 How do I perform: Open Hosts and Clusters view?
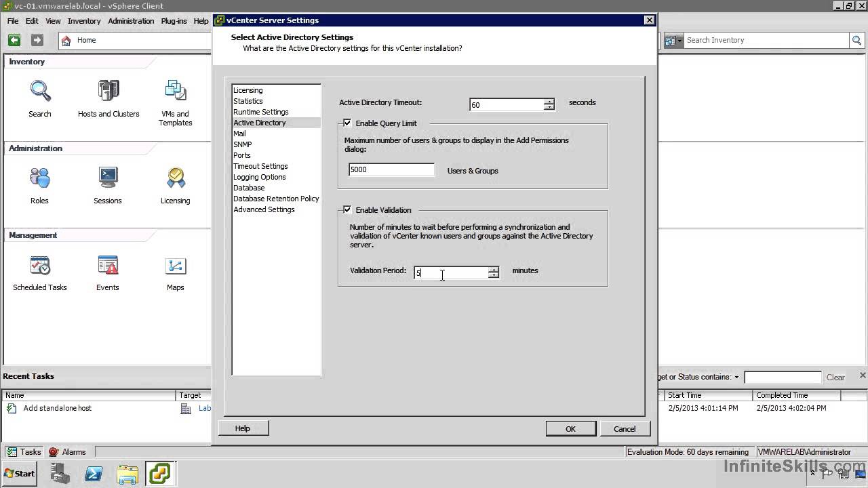(x=108, y=90)
